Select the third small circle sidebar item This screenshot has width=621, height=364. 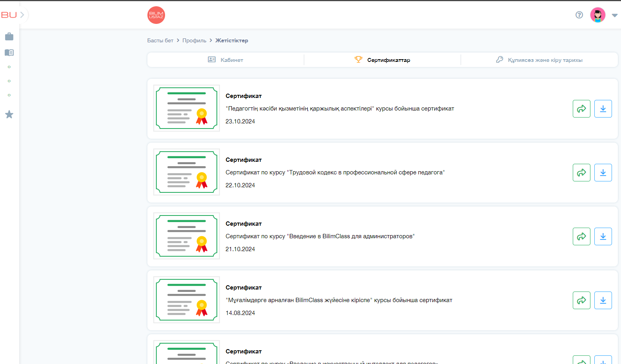tap(9, 95)
